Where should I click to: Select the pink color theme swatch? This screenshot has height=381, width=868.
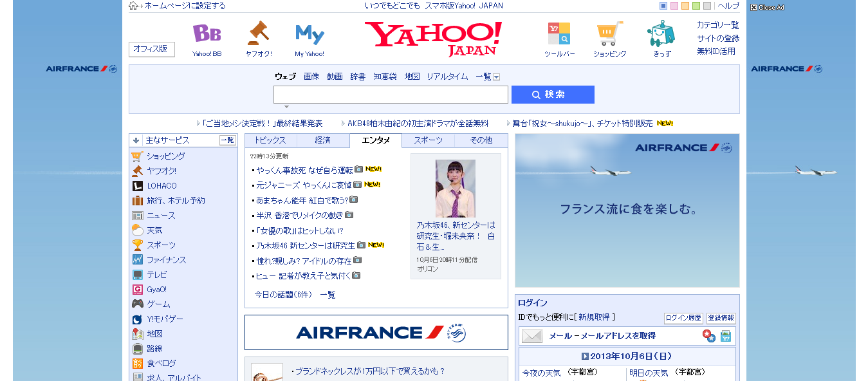pyautogui.click(x=674, y=6)
